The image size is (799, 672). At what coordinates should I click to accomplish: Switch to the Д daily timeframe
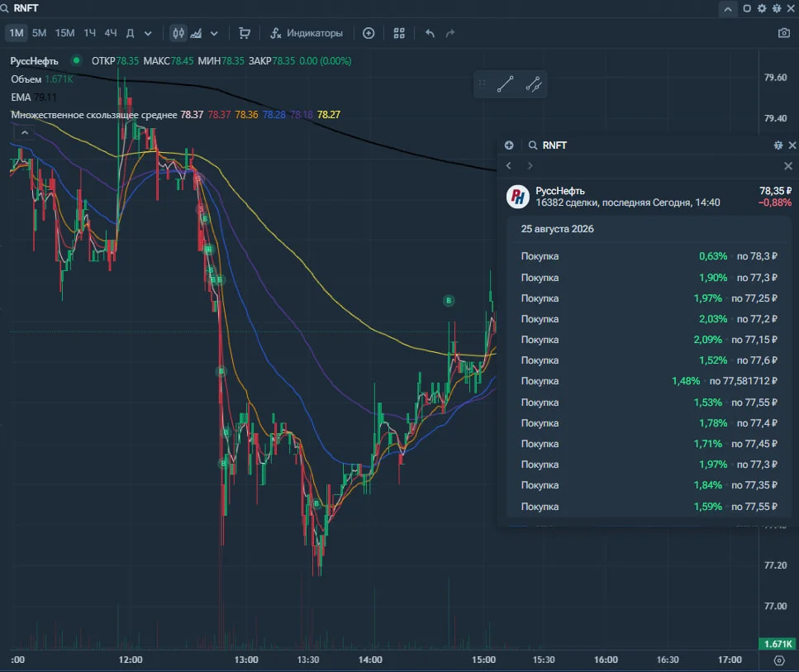pyautogui.click(x=131, y=33)
